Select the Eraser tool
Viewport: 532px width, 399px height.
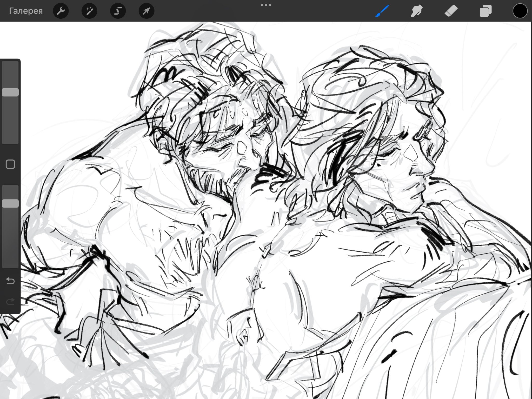451,11
